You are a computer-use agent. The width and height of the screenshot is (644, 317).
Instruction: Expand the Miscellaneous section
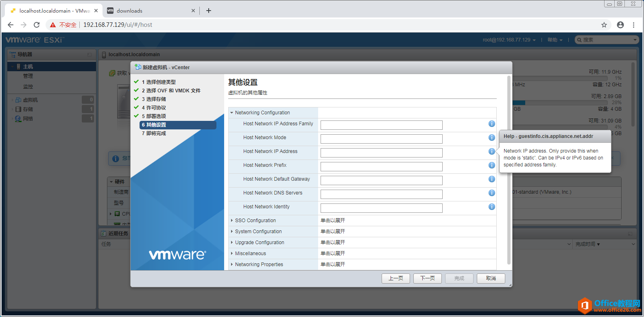(x=231, y=254)
